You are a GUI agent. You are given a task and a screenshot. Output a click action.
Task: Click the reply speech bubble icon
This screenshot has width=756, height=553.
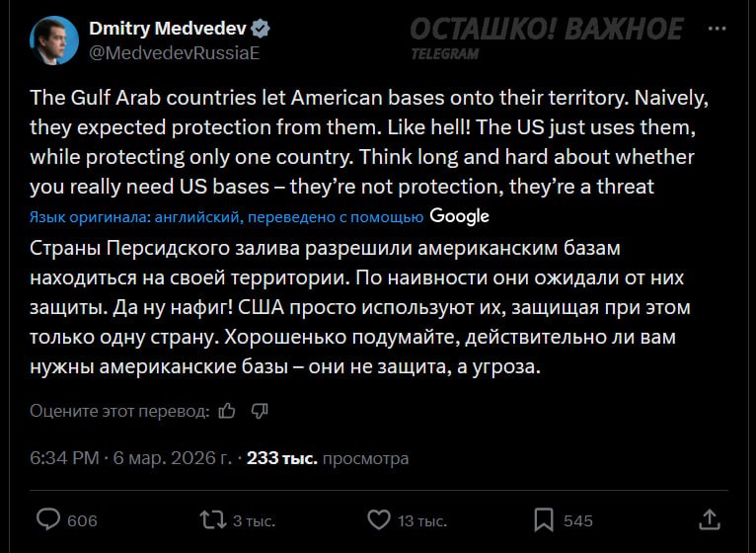click(x=49, y=519)
